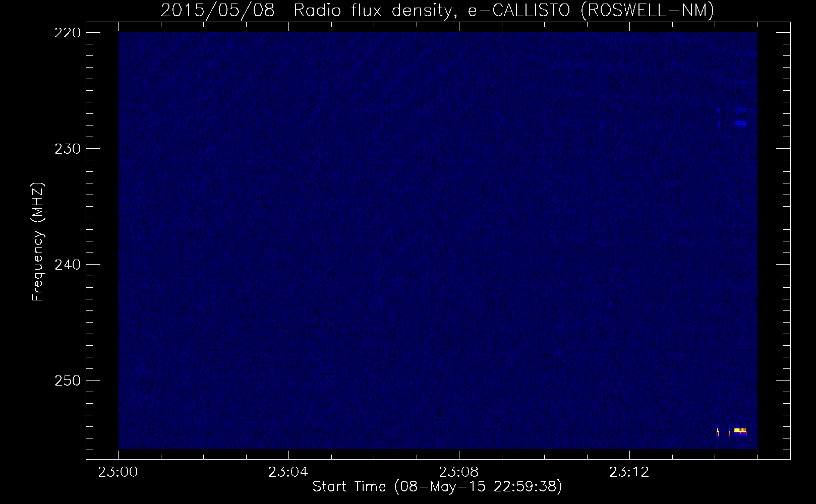Image resolution: width=816 pixels, height=504 pixels.
Task: Click the blue signal streak near 228 MHz
Action: pos(740,123)
